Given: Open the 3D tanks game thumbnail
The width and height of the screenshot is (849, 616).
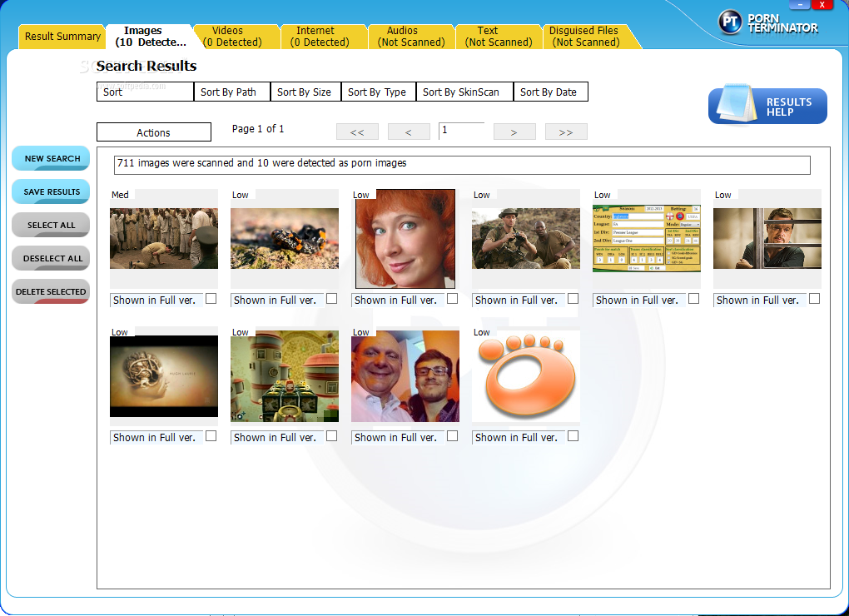Looking at the screenshot, I should point(285,376).
